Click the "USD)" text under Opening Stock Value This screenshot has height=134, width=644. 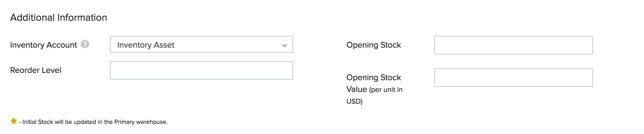point(355,101)
